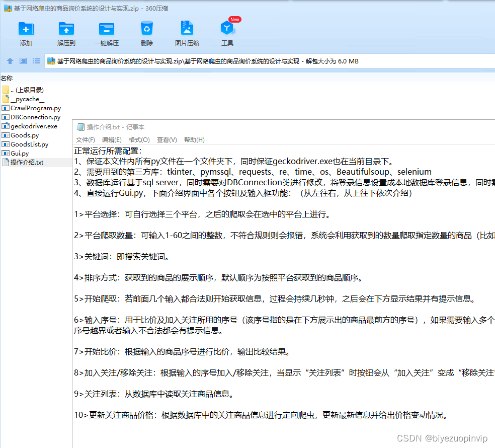495x448 pixels.
Task: Select the Goods.py file icon
Action: (6, 135)
